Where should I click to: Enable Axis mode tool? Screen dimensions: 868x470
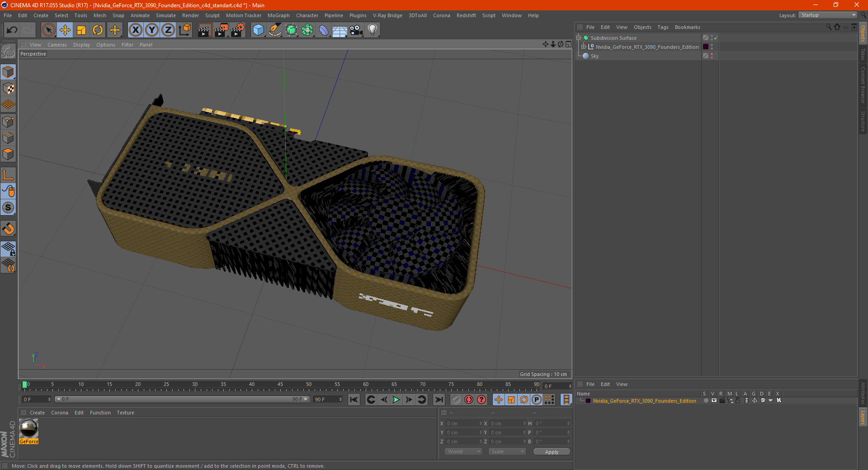click(x=9, y=175)
